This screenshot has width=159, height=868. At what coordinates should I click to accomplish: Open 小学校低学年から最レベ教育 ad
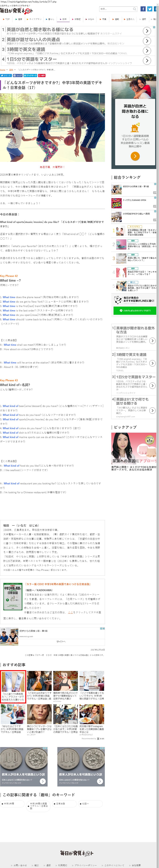[x=134, y=216]
